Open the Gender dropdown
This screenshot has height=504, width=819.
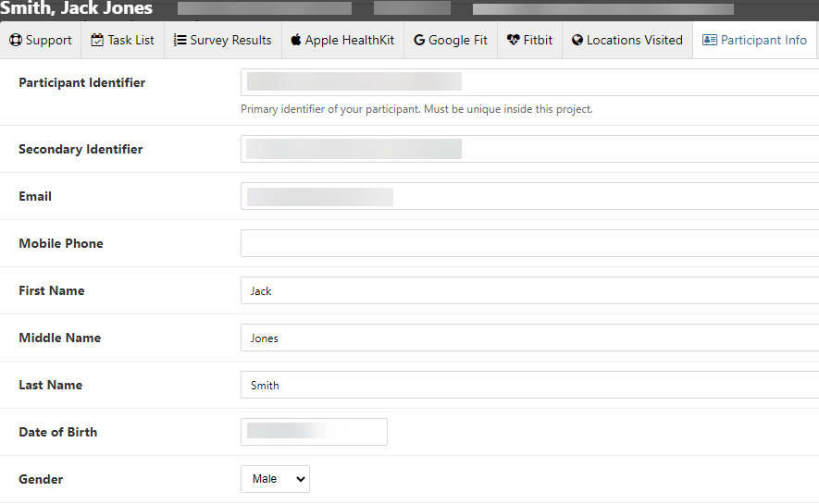[275, 479]
